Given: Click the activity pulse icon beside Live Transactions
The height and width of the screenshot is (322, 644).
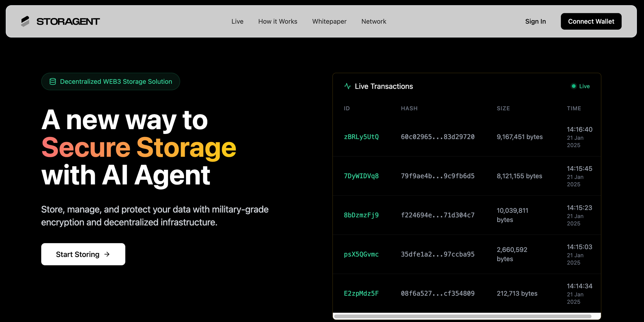Looking at the screenshot, I should [347, 86].
